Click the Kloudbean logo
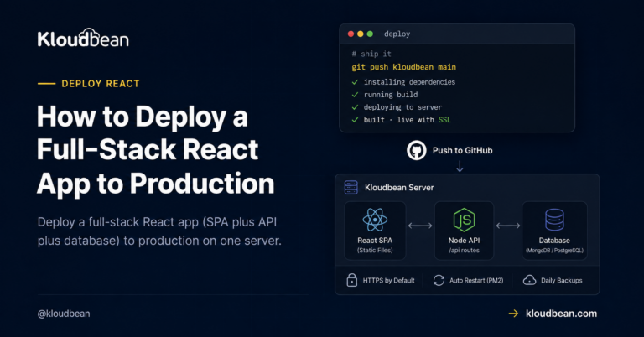 83,39
